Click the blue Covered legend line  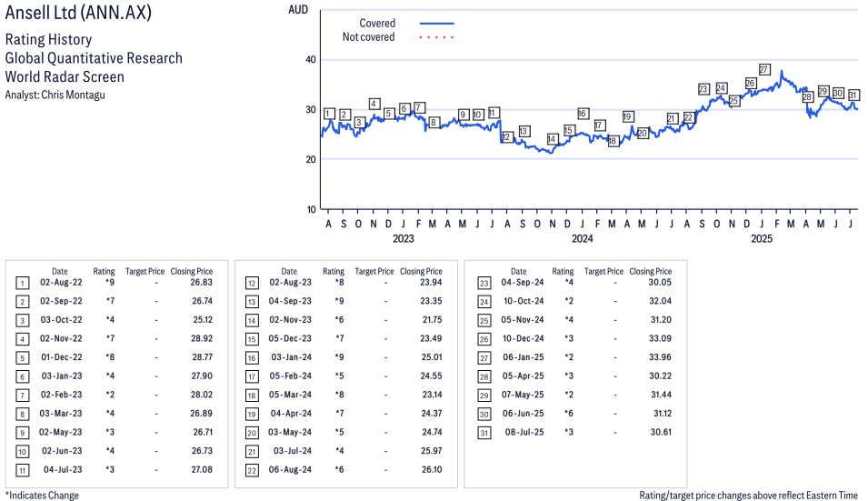point(437,24)
